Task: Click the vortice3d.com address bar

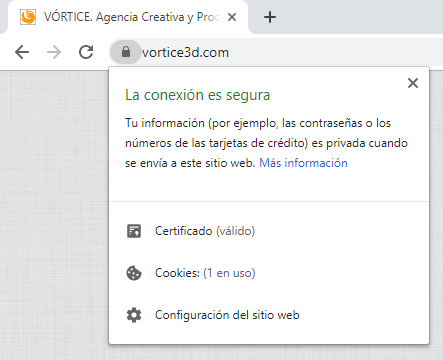Action: (276, 52)
